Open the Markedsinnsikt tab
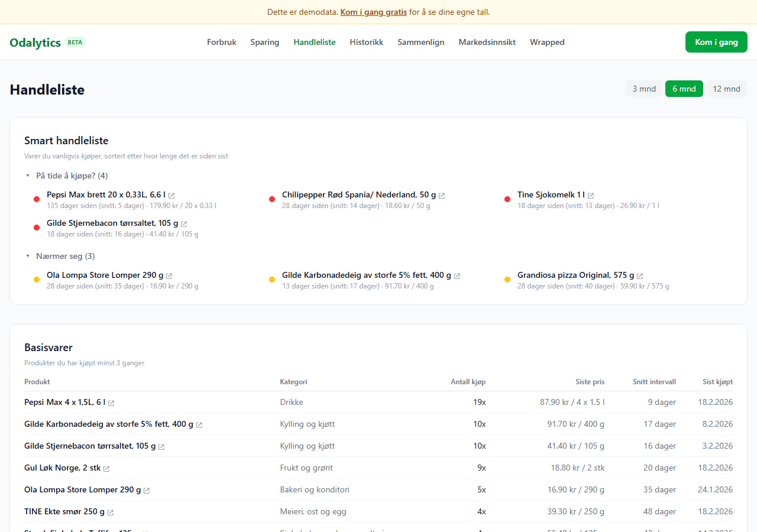Viewport: 757px width, 532px height. coord(487,42)
